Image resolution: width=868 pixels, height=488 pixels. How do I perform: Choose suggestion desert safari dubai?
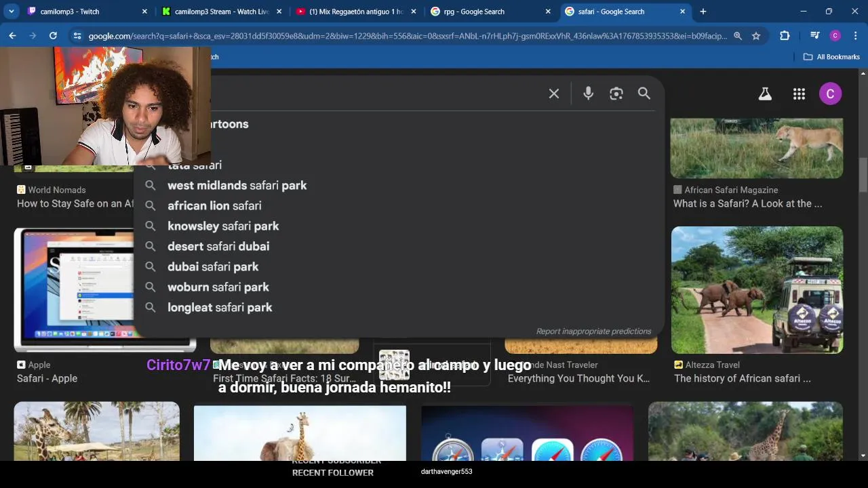[218, 247]
